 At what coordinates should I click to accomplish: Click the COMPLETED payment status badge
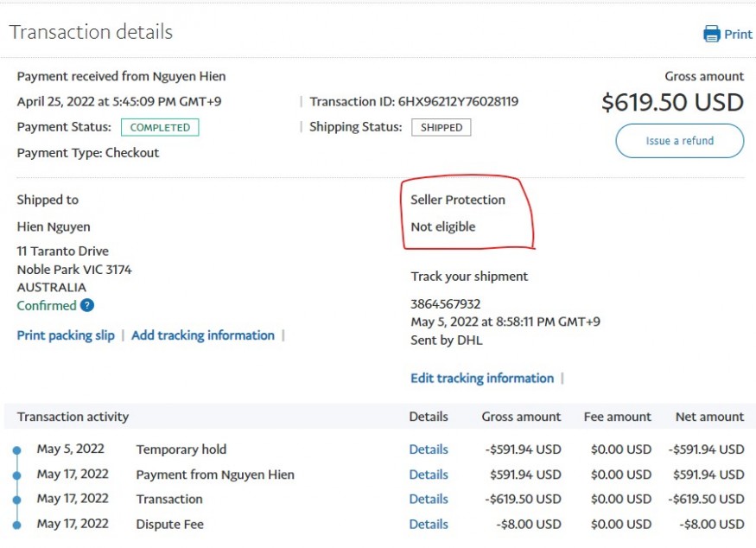click(x=160, y=127)
